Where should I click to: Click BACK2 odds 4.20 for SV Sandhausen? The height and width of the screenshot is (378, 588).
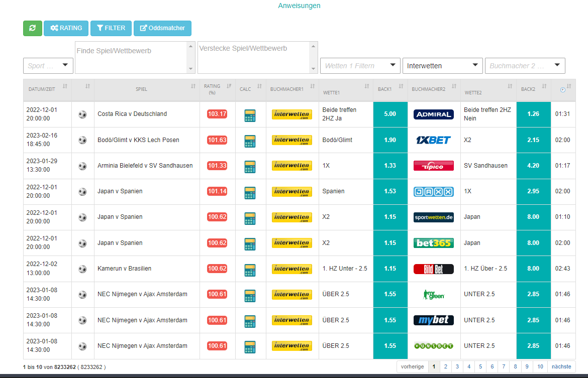[x=533, y=166]
